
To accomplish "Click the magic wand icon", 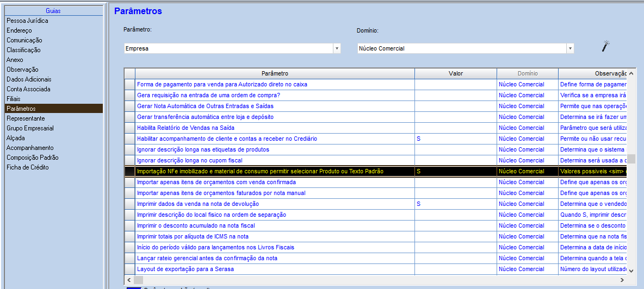I will [x=605, y=46].
